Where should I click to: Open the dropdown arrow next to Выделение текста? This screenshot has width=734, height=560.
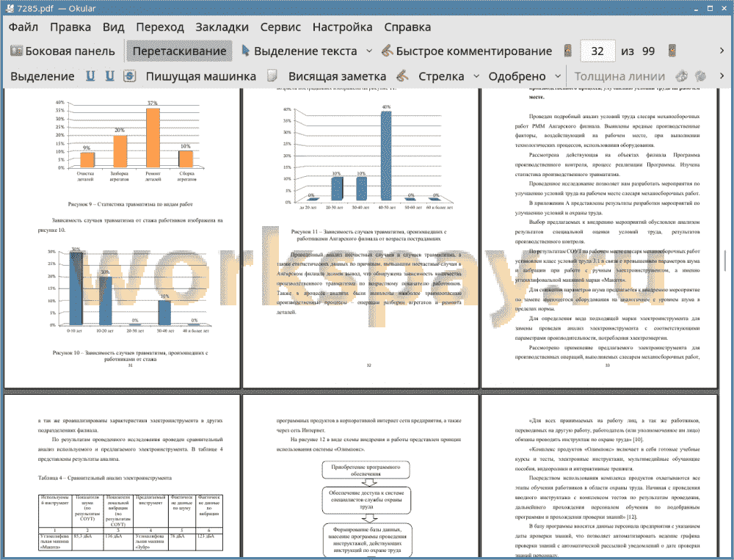pyautogui.click(x=369, y=51)
